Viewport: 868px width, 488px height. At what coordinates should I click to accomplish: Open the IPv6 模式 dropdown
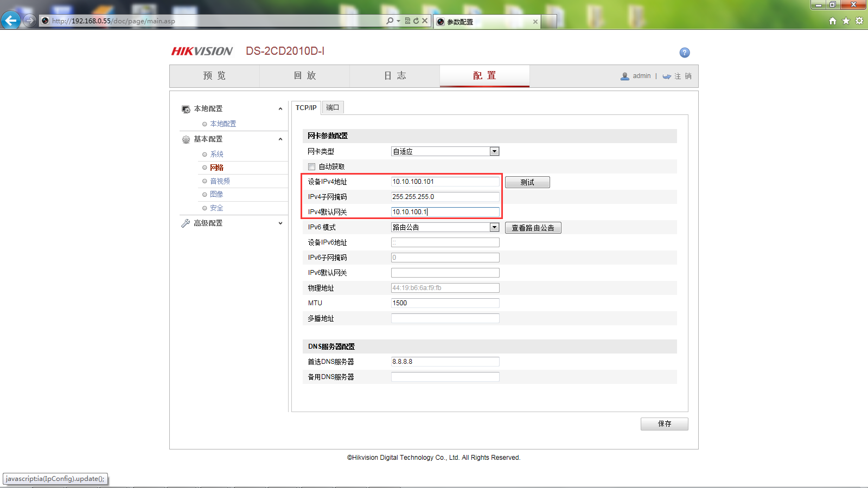click(x=494, y=228)
